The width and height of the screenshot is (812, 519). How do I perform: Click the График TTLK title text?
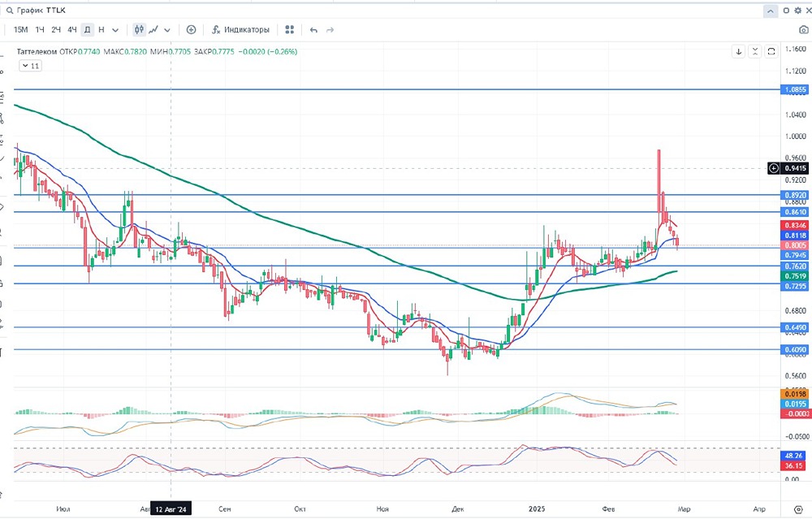click(x=41, y=11)
